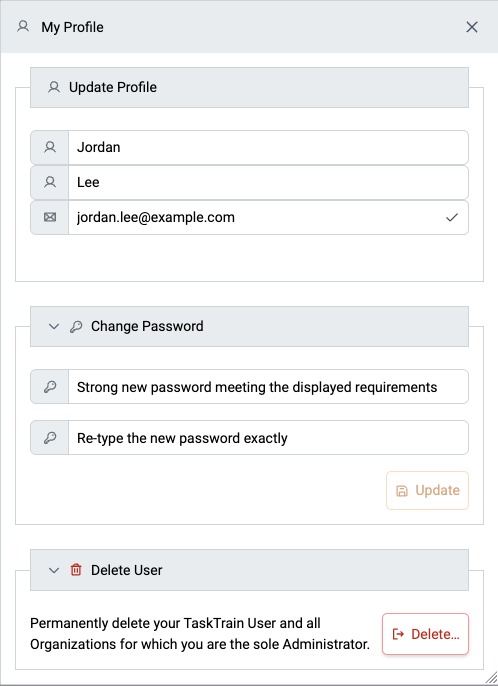Image resolution: width=498 pixels, height=686 pixels.
Task: Focus the strong new password field
Action: (268, 387)
